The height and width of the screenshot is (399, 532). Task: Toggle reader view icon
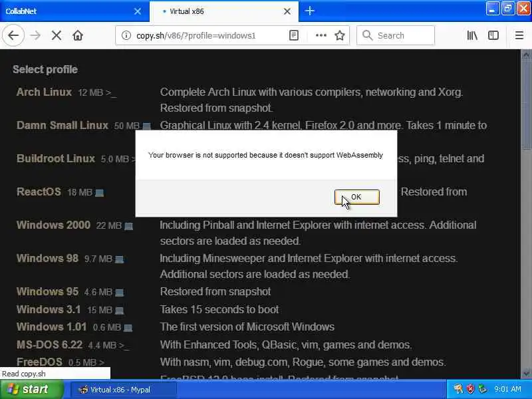(294, 35)
